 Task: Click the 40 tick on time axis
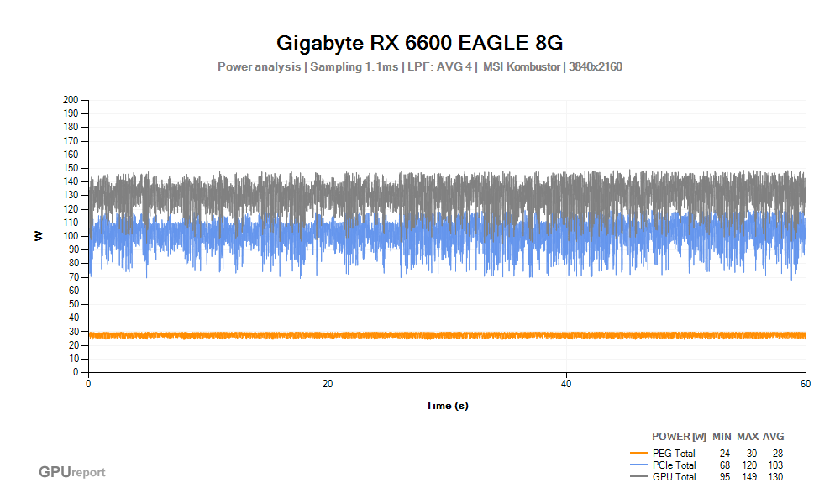[566, 384]
